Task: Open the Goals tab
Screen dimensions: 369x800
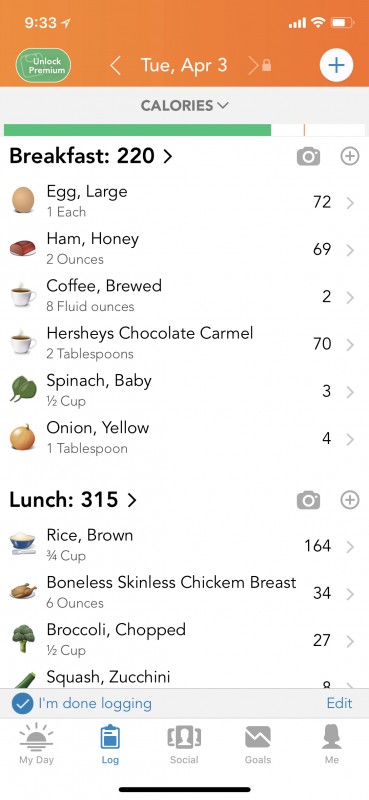Action: 258,744
